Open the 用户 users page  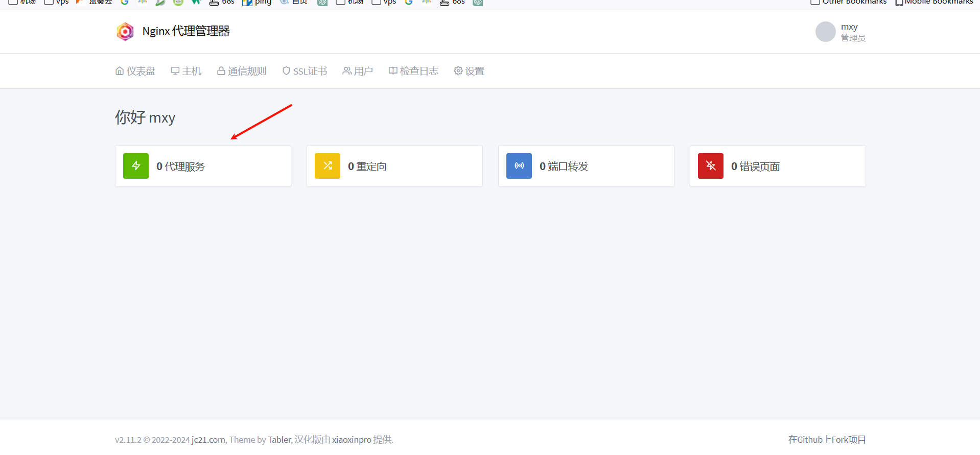[x=358, y=71]
